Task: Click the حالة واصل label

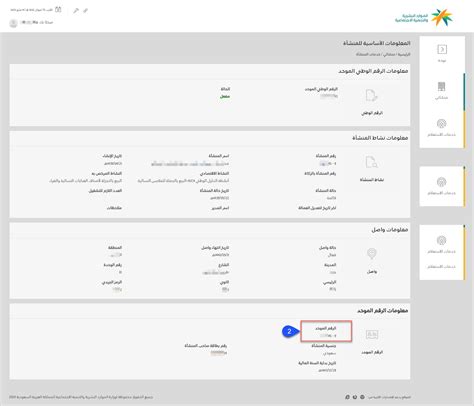Action: [327, 248]
